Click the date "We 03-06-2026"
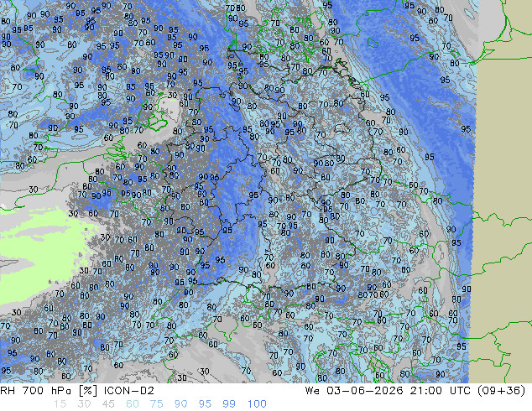532x411 pixels. point(354,391)
